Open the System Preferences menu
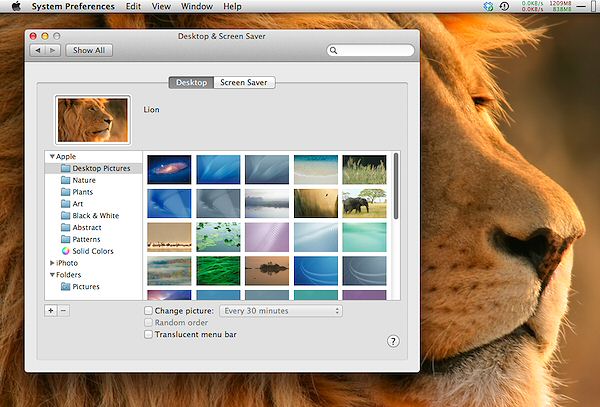600x407 pixels. [x=73, y=7]
